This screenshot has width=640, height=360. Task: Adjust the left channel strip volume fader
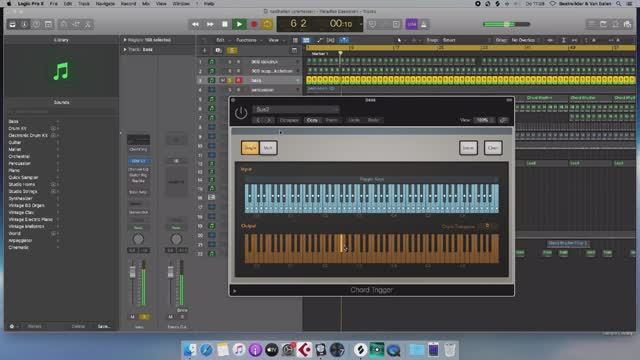point(132,273)
